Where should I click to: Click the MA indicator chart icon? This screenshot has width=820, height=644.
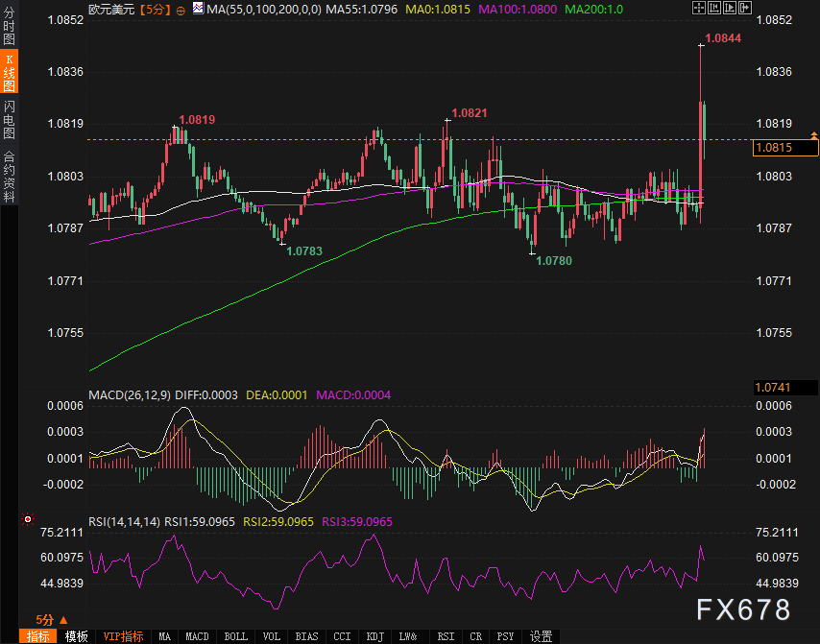(x=198, y=8)
